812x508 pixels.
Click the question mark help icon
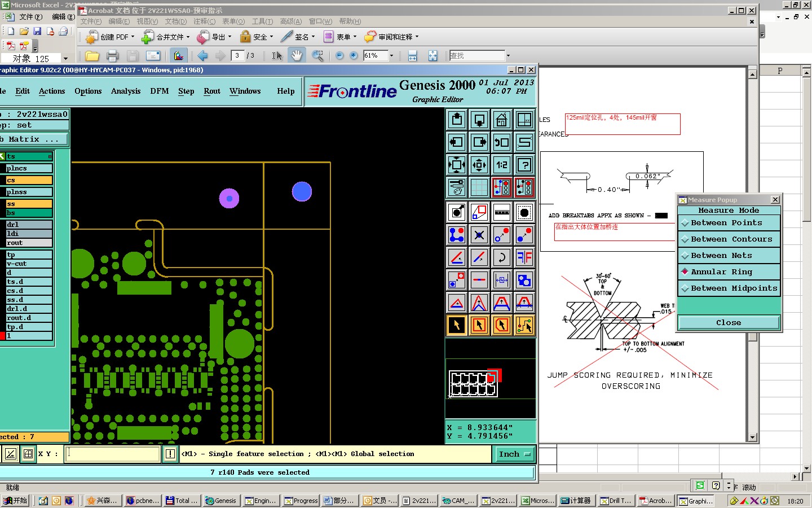click(x=524, y=165)
